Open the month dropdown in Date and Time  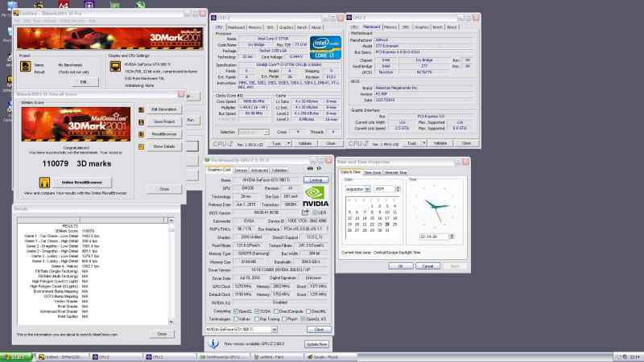[x=368, y=189]
